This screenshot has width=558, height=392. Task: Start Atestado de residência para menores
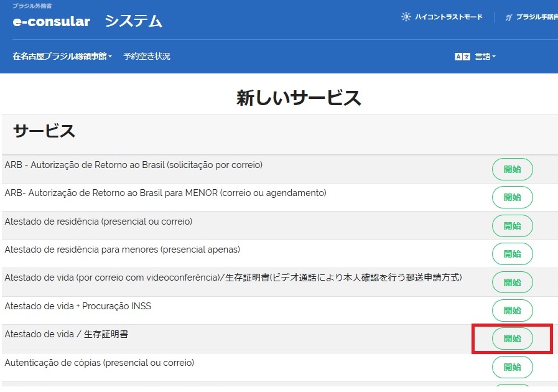click(513, 254)
